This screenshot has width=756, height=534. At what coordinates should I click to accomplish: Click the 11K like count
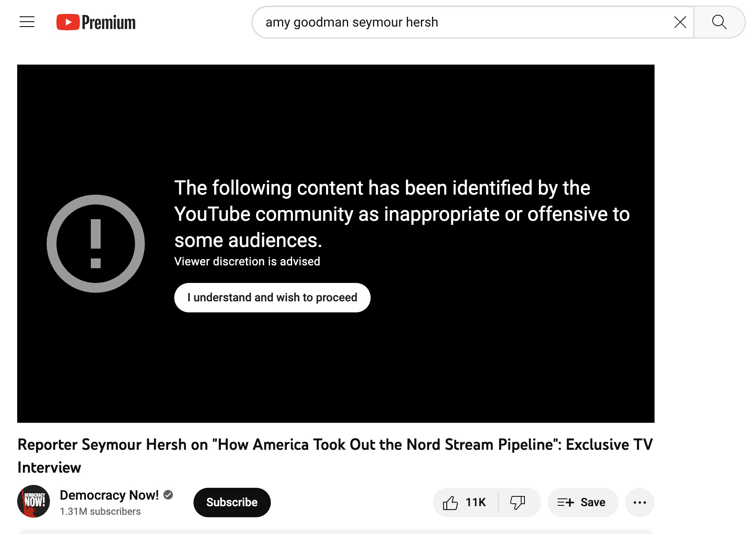(476, 503)
